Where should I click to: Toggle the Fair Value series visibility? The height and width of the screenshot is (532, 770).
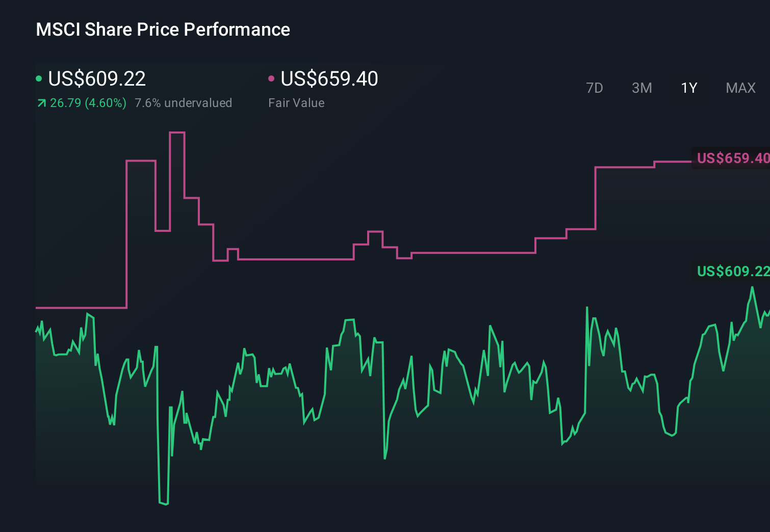272,79
